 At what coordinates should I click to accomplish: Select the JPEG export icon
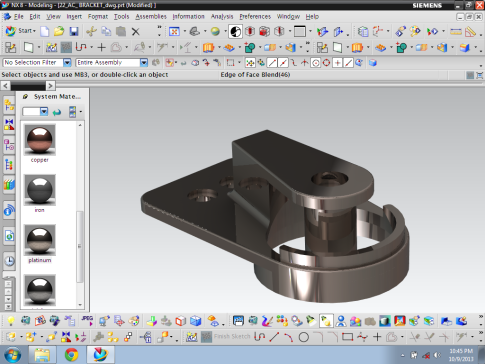87,321
